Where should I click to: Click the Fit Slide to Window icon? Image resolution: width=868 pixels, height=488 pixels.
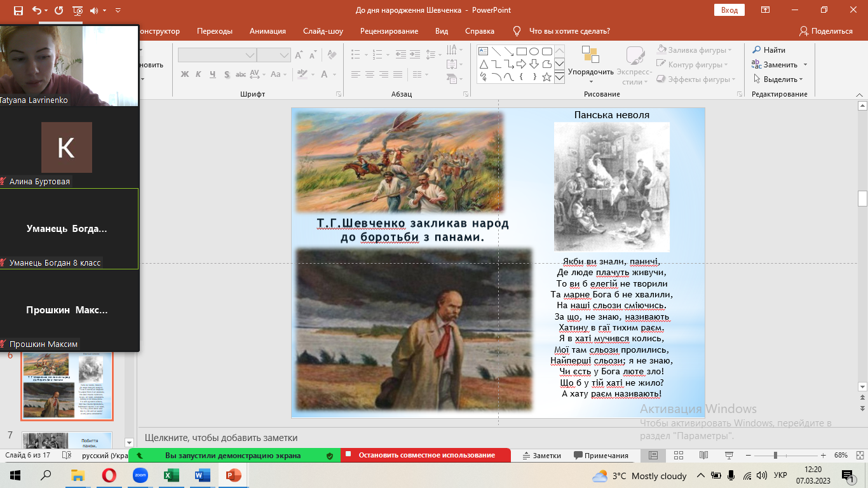pyautogui.click(x=858, y=456)
